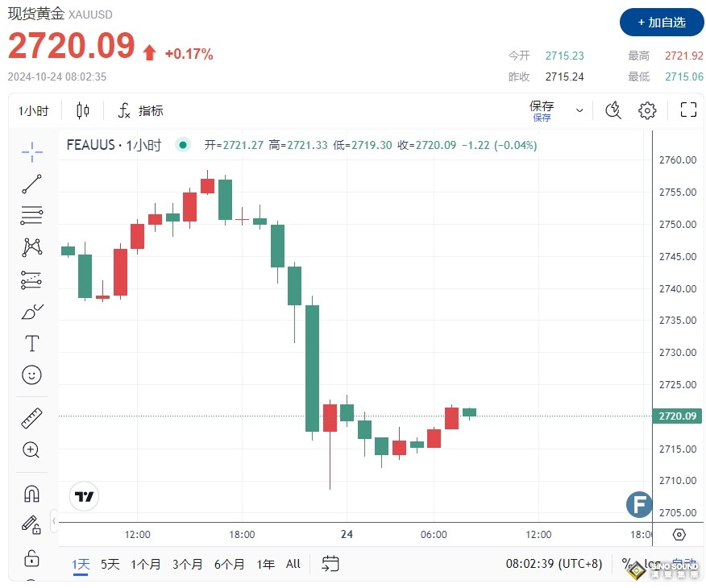Open the Fibonacci retracement tool
The image size is (706, 588).
pos(31,215)
